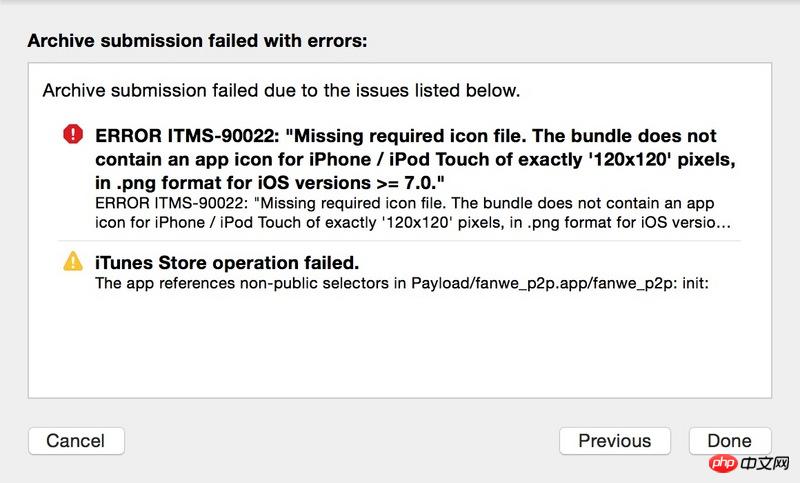Click the 'Archive submission failed with errors:' title
The height and width of the screenshot is (483, 800).
tap(197, 41)
